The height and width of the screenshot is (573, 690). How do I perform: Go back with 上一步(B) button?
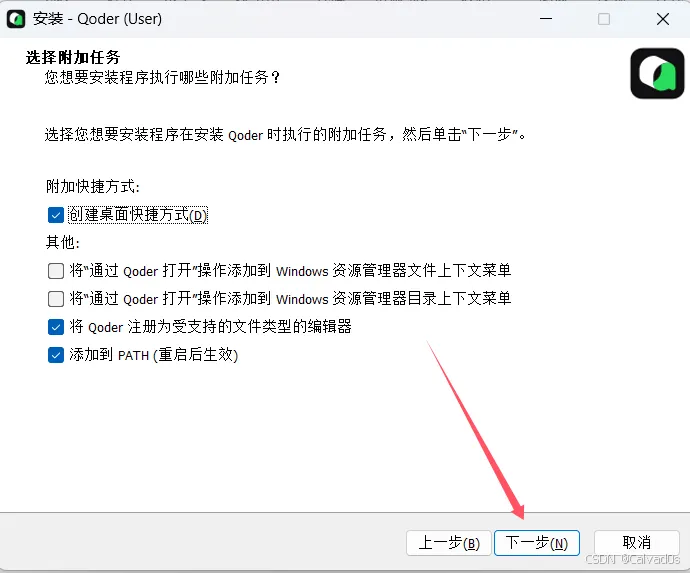click(x=448, y=543)
